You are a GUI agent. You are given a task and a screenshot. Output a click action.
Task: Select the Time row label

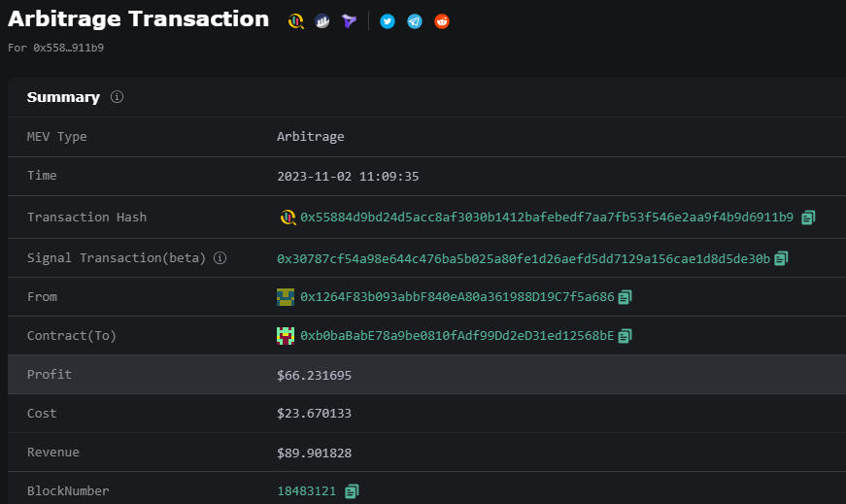(42, 176)
